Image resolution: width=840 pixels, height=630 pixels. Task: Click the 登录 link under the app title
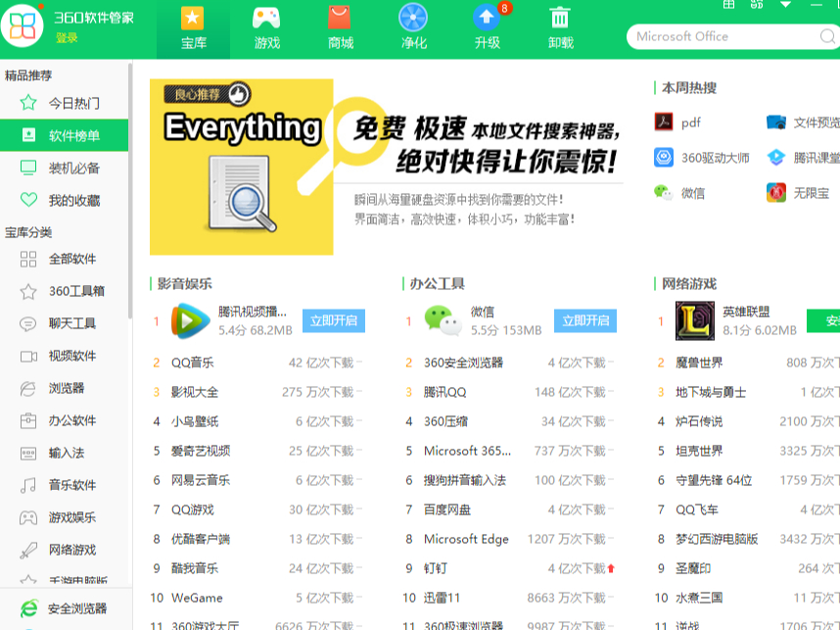click(x=67, y=37)
